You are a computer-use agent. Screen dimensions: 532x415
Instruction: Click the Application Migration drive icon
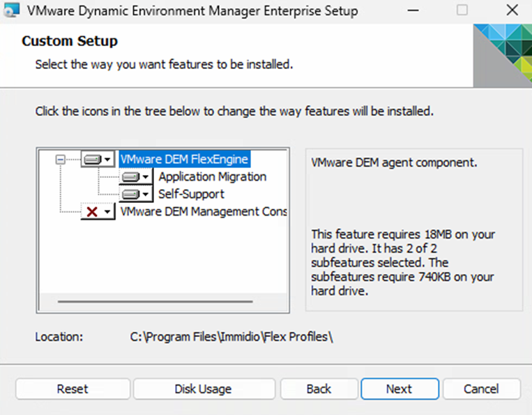(130, 177)
